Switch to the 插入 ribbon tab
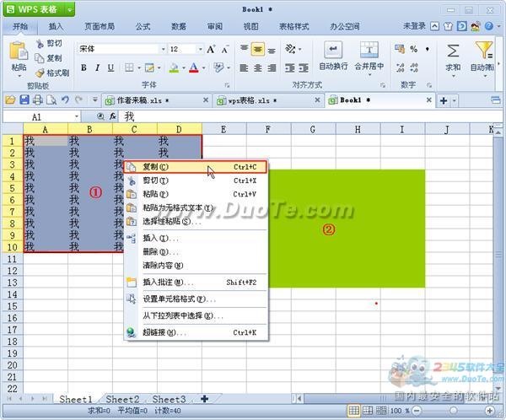506x420 pixels. (x=56, y=26)
